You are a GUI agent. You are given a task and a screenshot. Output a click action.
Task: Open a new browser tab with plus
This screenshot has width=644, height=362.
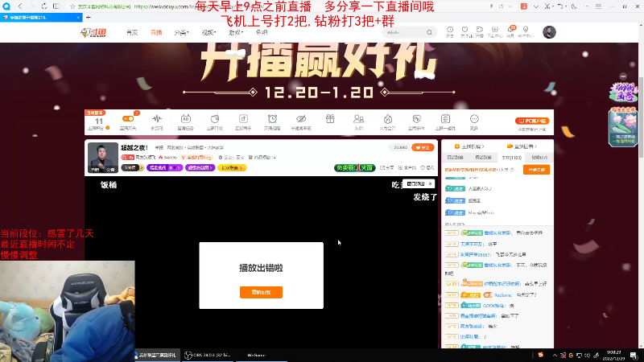pos(89,17)
